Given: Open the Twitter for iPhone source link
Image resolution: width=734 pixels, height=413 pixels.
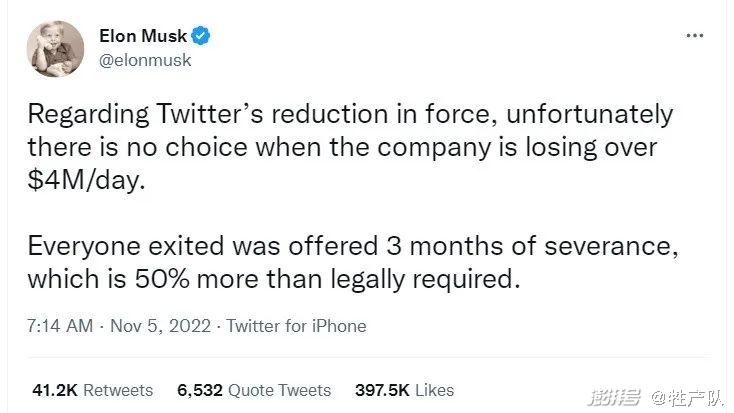Looking at the screenshot, I should [x=296, y=326].
